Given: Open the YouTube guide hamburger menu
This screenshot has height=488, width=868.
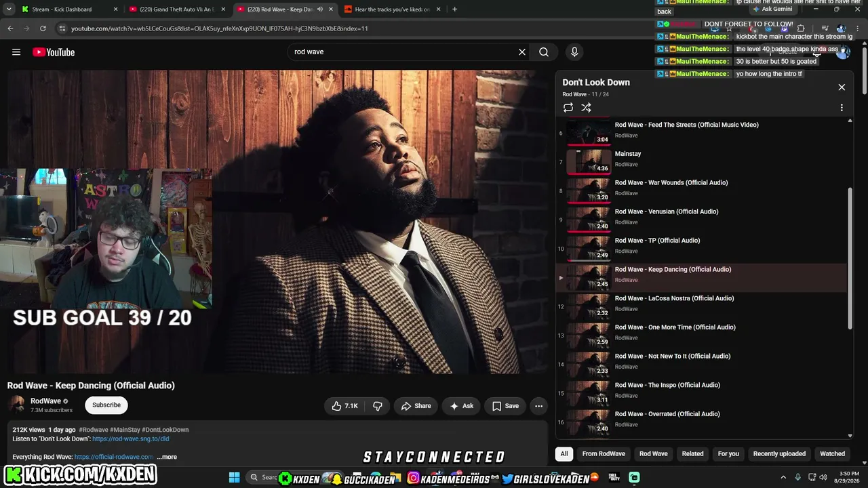Looking at the screenshot, I should [16, 52].
